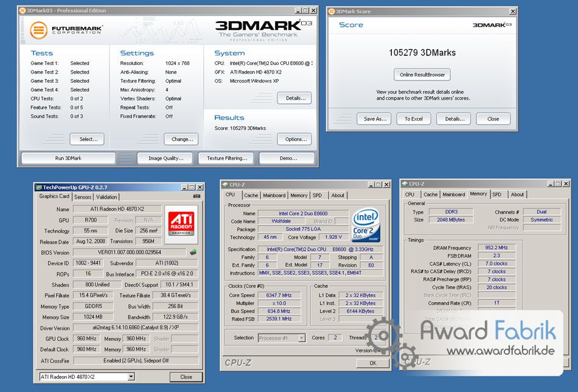
Task: Click the ATI Radeon logo in GPU-Z
Action: (x=181, y=224)
